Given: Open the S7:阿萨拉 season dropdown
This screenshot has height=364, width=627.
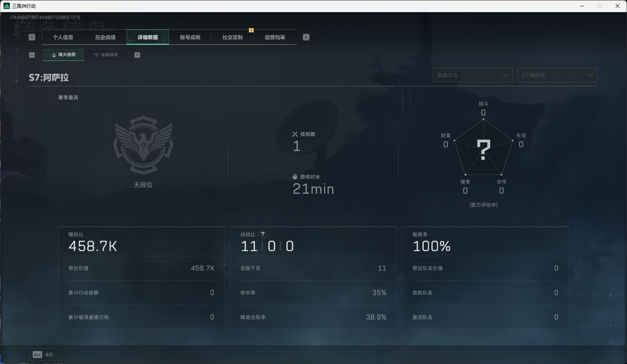Looking at the screenshot, I should coord(557,75).
